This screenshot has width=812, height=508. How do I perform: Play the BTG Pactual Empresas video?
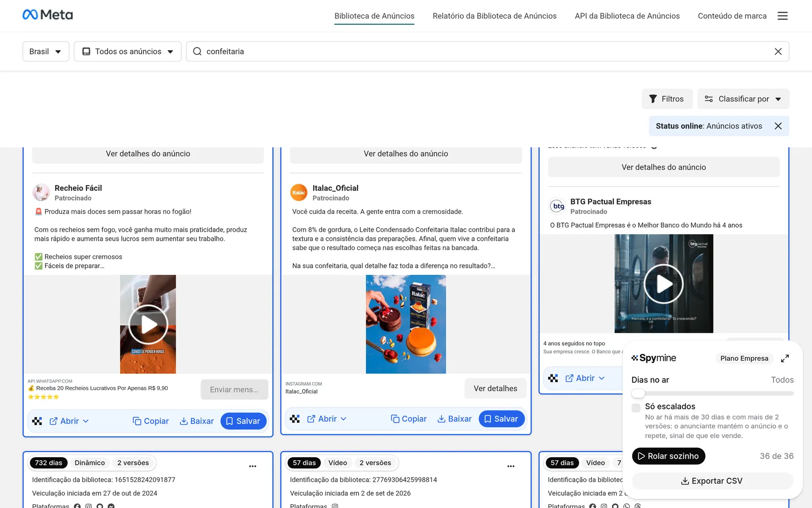[x=664, y=284]
